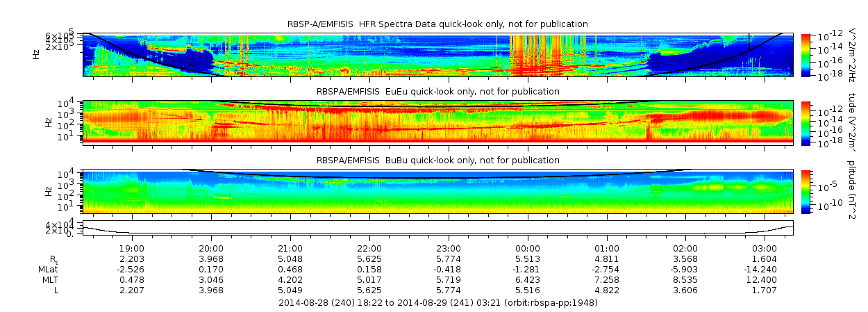The height and width of the screenshot is (312, 868).
Task: Select the 01:00 time axis label
Action: click(607, 248)
